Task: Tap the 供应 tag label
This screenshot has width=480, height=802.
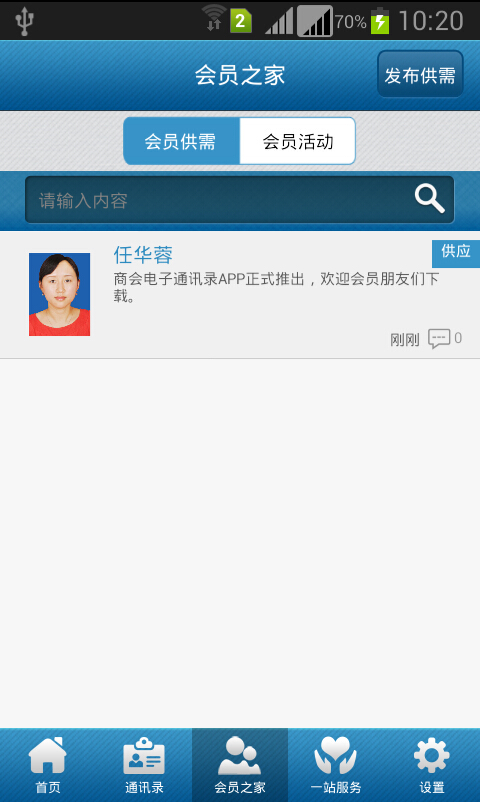Action: click(x=455, y=252)
